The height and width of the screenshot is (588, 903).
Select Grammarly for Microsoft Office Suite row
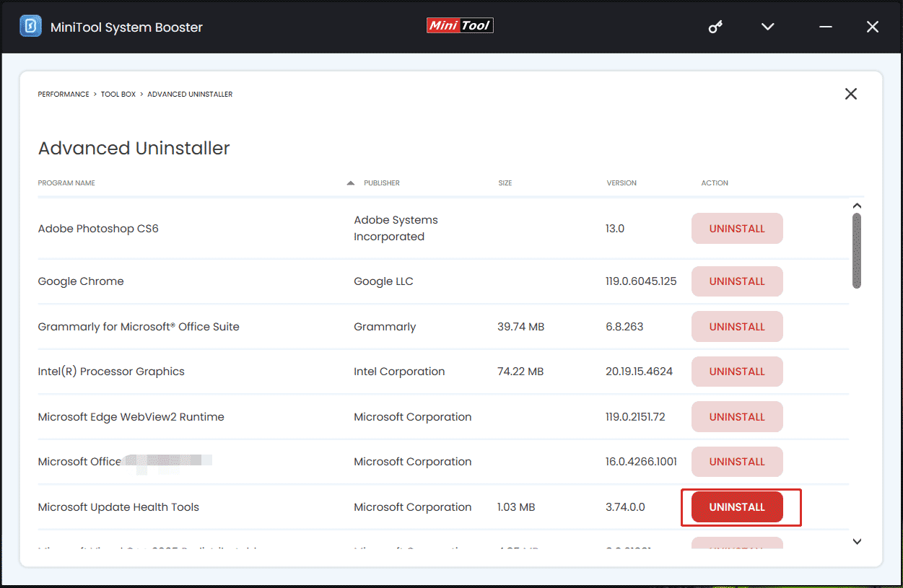click(443, 327)
